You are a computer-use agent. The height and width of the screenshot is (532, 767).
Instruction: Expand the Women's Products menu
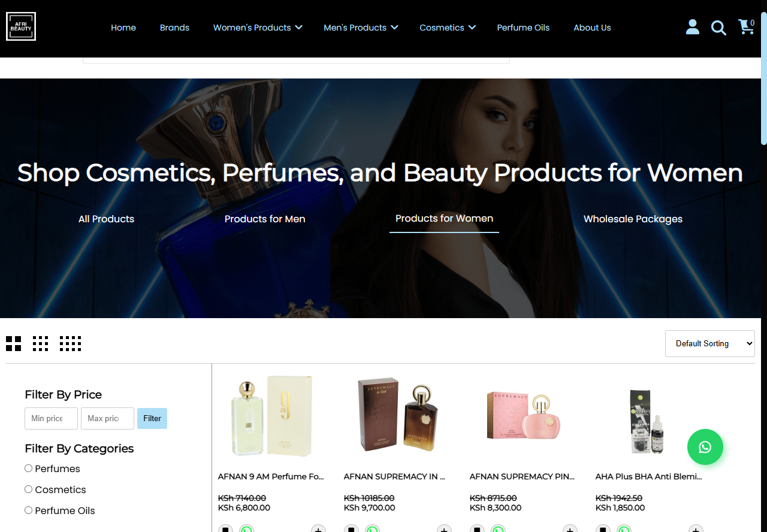click(258, 28)
